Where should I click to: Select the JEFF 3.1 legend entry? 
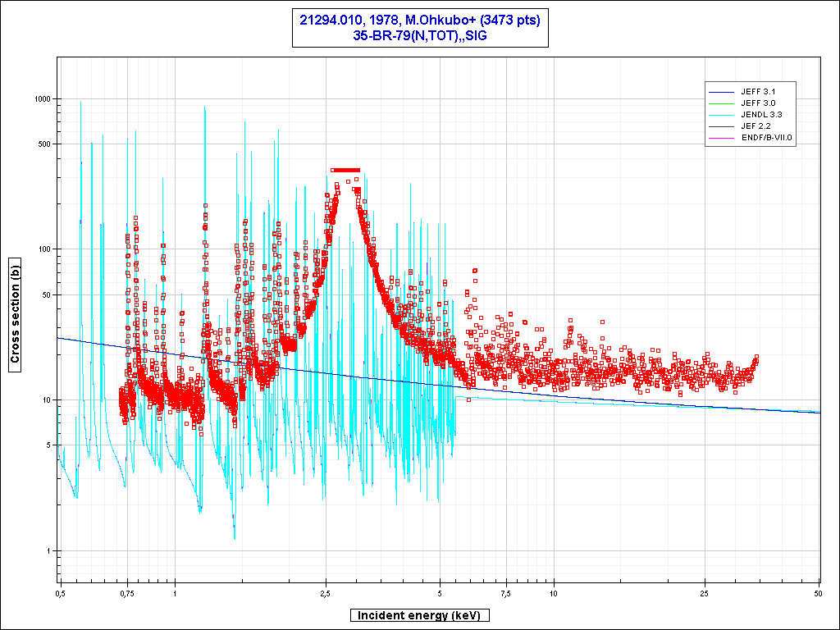tap(757, 91)
